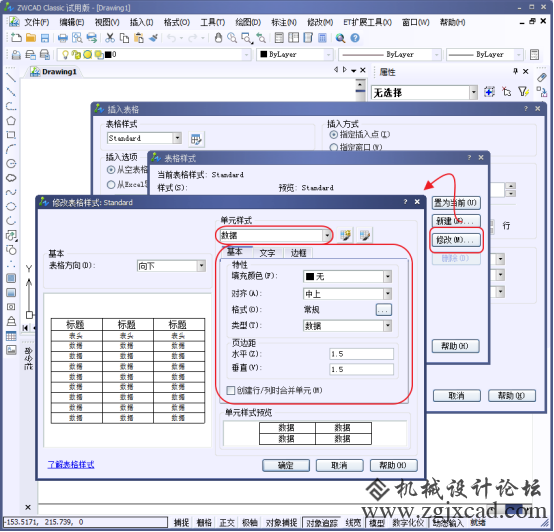Select the Rectangle tool in draw toolbar
Screen dimensions: 554x532
[11, 135]
